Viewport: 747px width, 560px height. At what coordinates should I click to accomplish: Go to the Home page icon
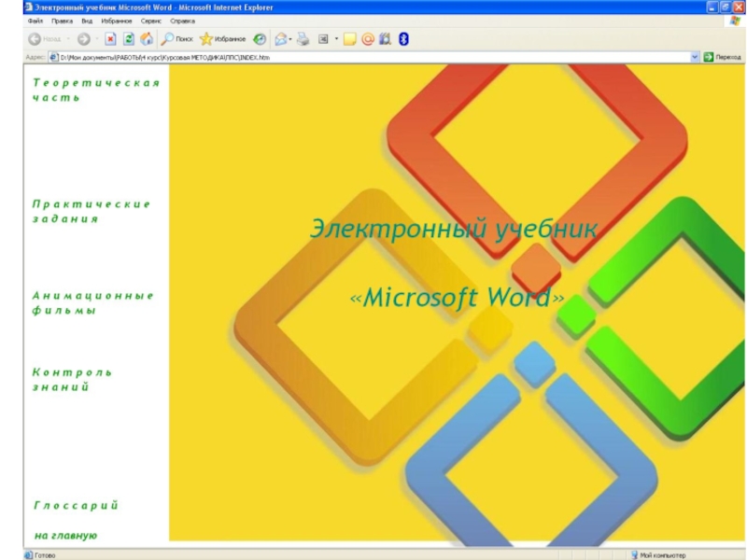[147, 39]
